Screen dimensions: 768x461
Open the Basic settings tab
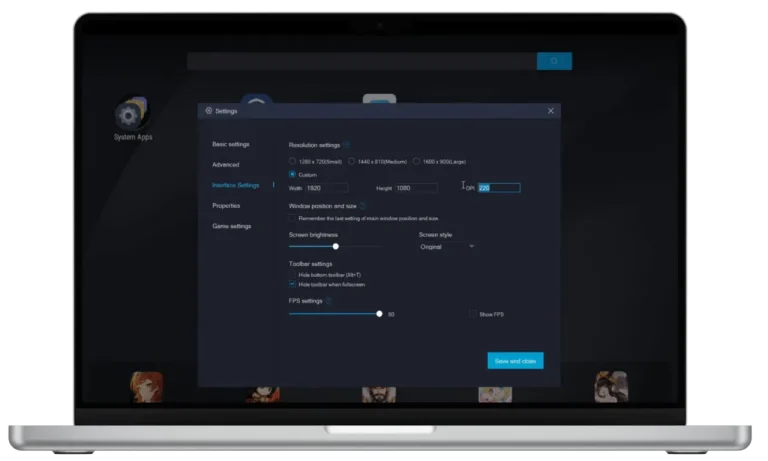tap(231, 144)
